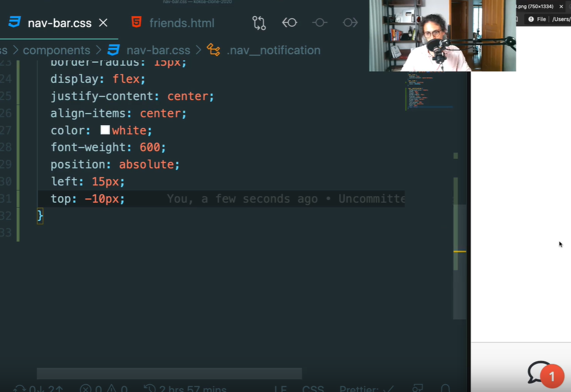571x392 pixels.
Task: Click the closing curly brace
Action: [40, 216]
